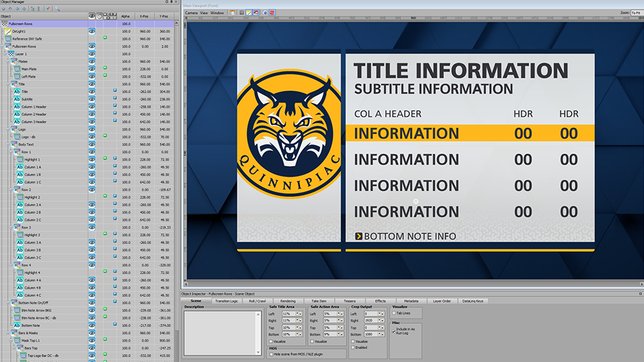Open the Layer Order tab

pyautogui.click(x=442, y=301)
